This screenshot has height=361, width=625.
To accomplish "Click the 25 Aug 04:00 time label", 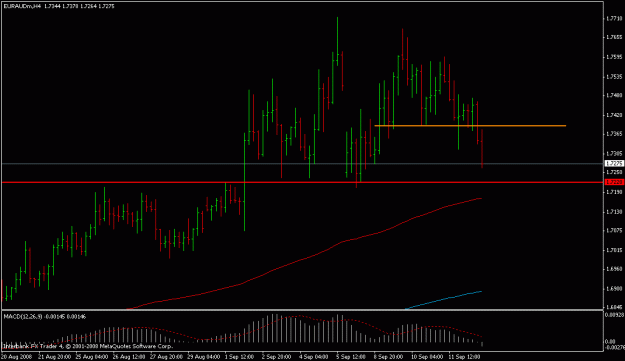I will pyautogui.click(x=92, y=357).
